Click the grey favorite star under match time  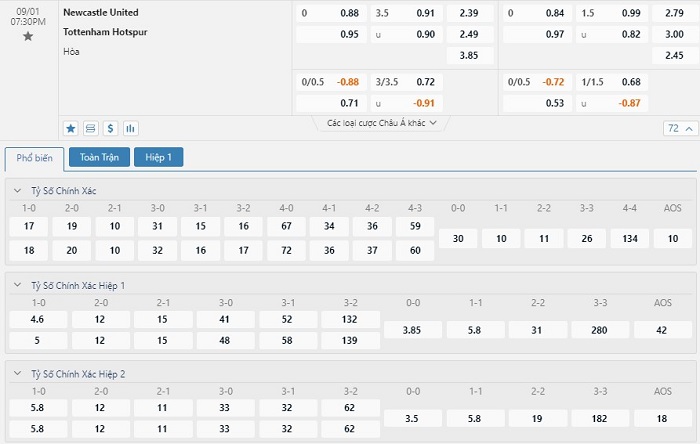click(28, 36)
